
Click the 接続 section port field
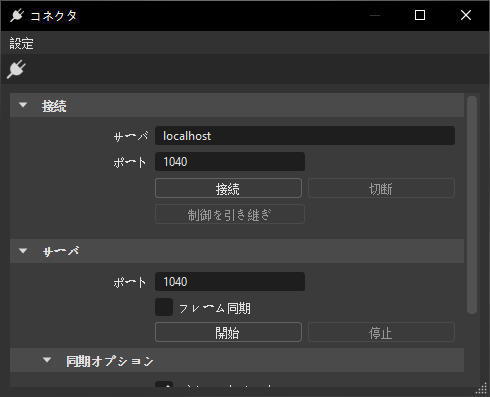point(230,162)
